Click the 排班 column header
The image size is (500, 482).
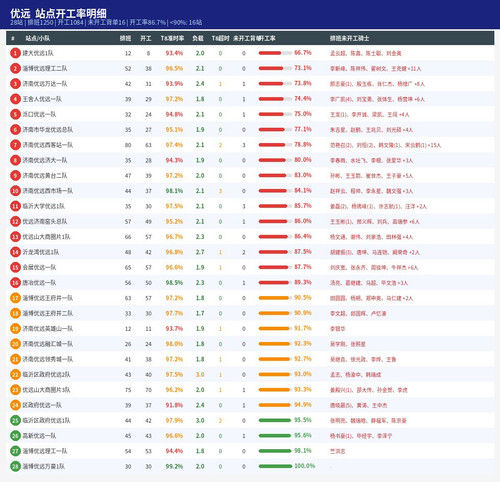pos(125,38)
